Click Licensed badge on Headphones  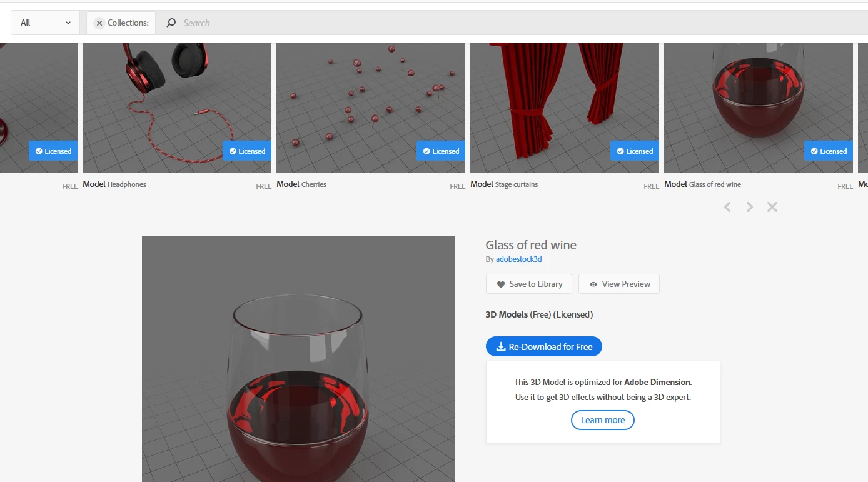[x=247, y=151]
